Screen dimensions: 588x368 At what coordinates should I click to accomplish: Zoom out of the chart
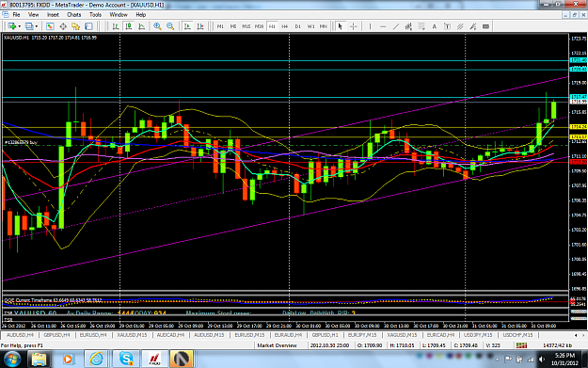[170, 26]
